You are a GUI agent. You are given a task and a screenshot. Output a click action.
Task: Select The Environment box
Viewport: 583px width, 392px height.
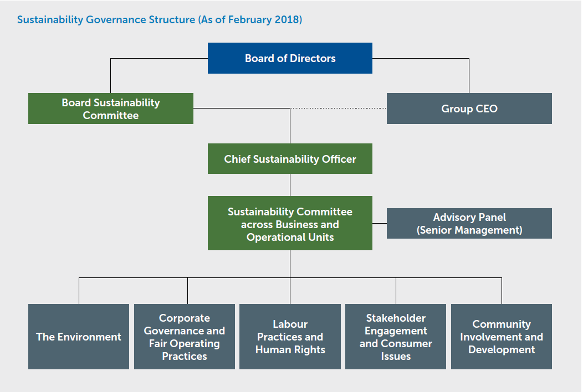pyautogui.click(x=79, y=337)
